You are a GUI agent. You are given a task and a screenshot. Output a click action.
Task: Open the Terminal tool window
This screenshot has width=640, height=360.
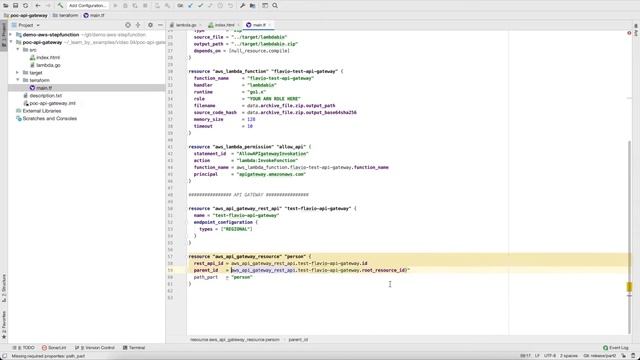134,348
